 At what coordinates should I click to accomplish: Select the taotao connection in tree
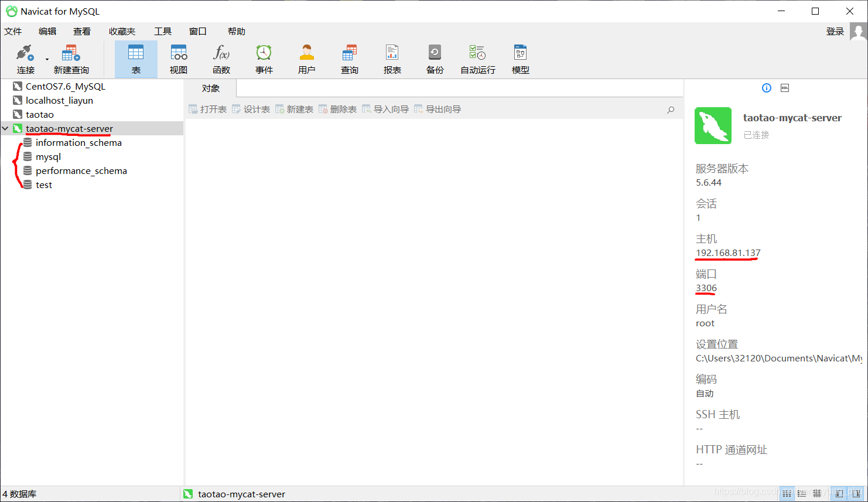39,114
